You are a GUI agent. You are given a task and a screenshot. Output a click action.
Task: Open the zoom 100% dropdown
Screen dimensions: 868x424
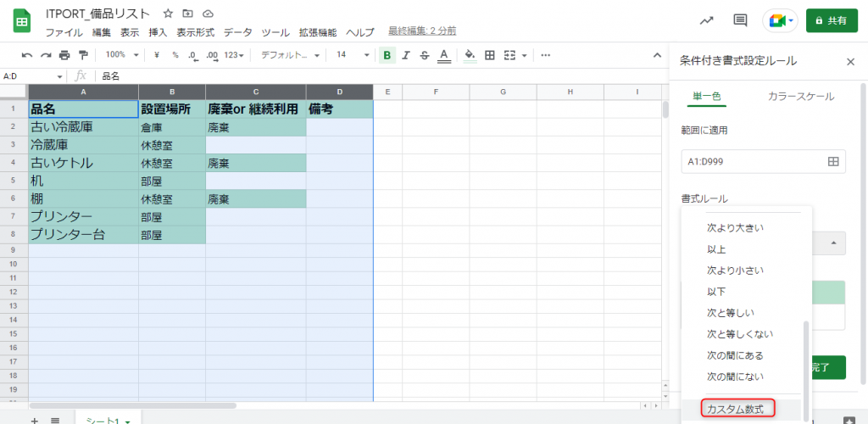tap(122, 55)
